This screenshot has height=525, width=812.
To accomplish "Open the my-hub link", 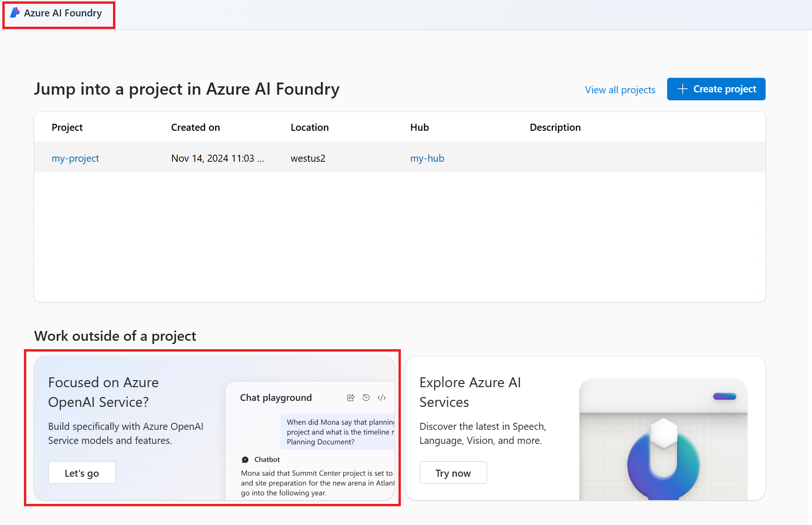I will click(427, 158).
